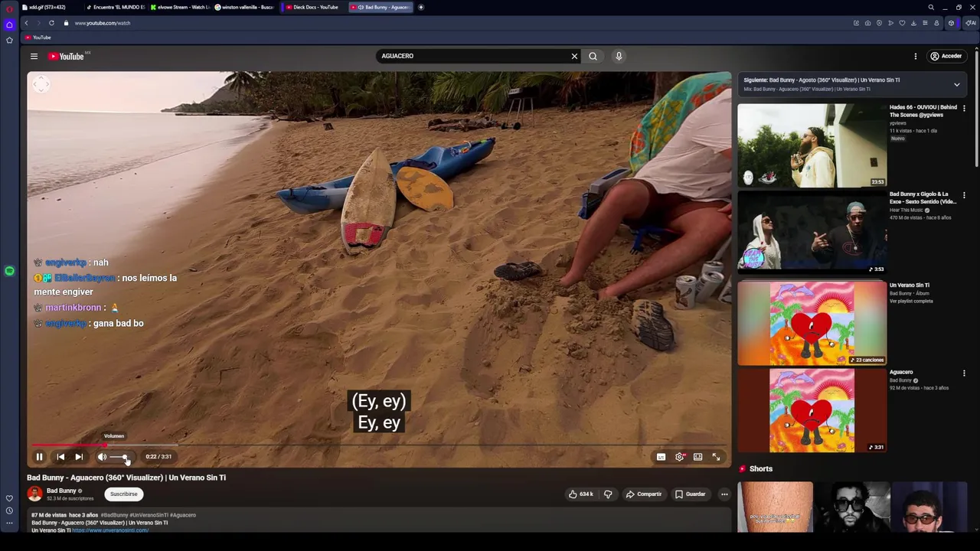The width and height of the screenshot is (980, 551).
Task: Open the browser sidebar home icon
Action: pyautogui.click(x=9, y=24)
